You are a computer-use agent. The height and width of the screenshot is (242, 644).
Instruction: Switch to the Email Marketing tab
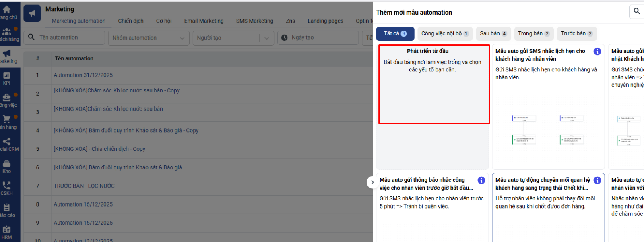(x=204, y=21)
